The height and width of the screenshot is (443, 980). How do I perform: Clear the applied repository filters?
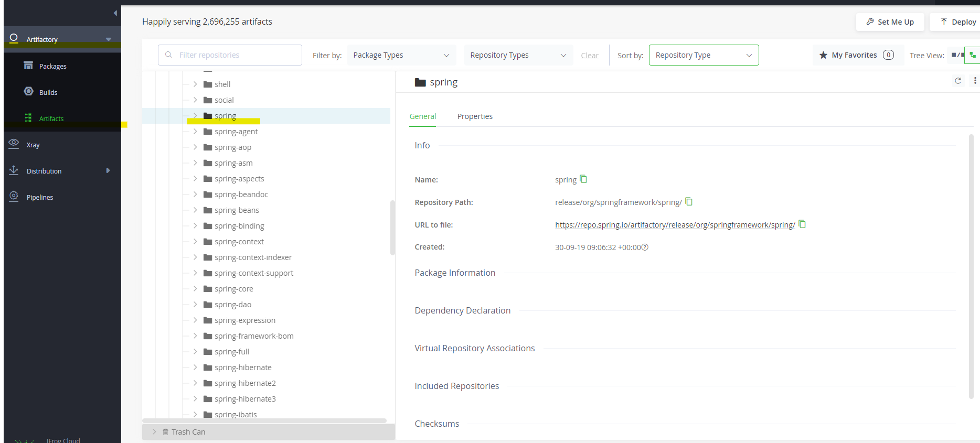point(590,56)
